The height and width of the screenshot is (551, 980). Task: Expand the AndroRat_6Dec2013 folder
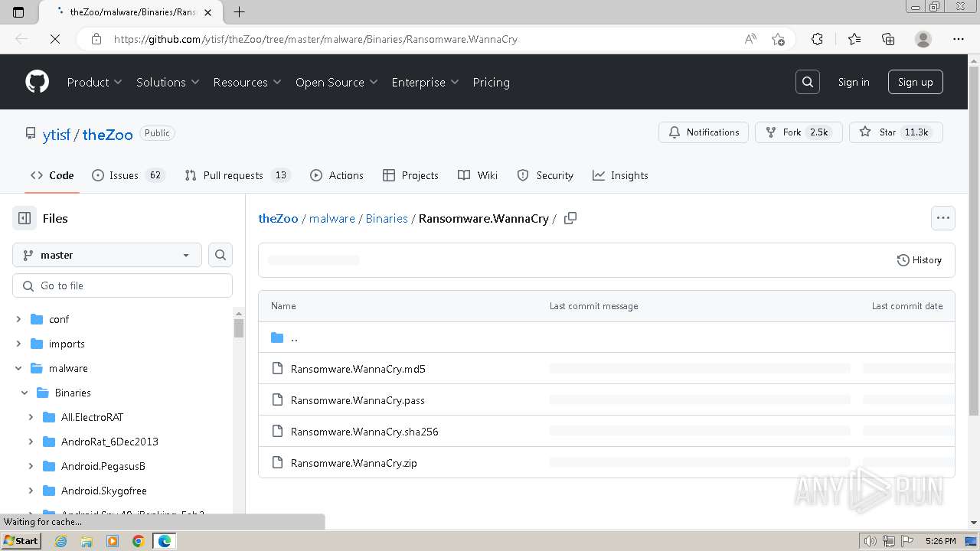pos(31,442)
